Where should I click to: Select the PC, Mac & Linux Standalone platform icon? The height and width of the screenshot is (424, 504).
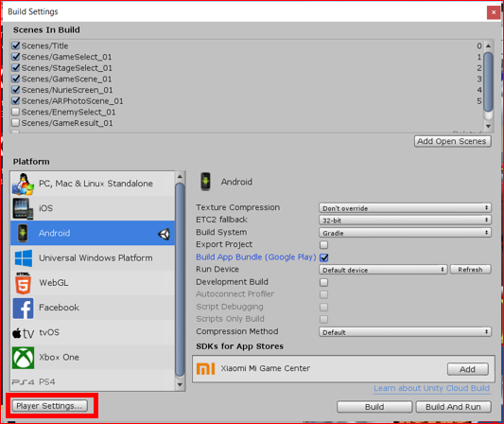(x=23, y=184)
